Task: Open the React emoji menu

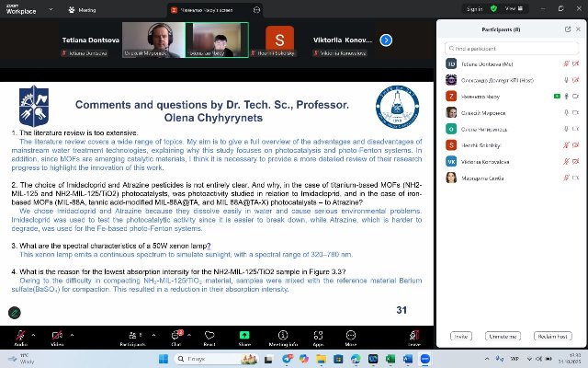Action: [x=210, y=337]
